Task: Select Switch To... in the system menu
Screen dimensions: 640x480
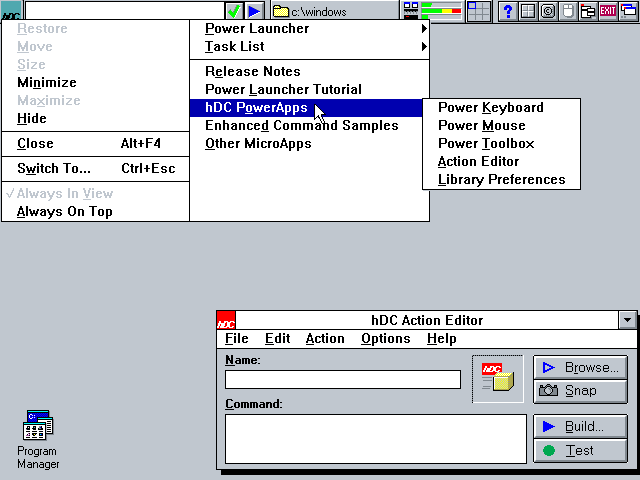Action: 96,169
